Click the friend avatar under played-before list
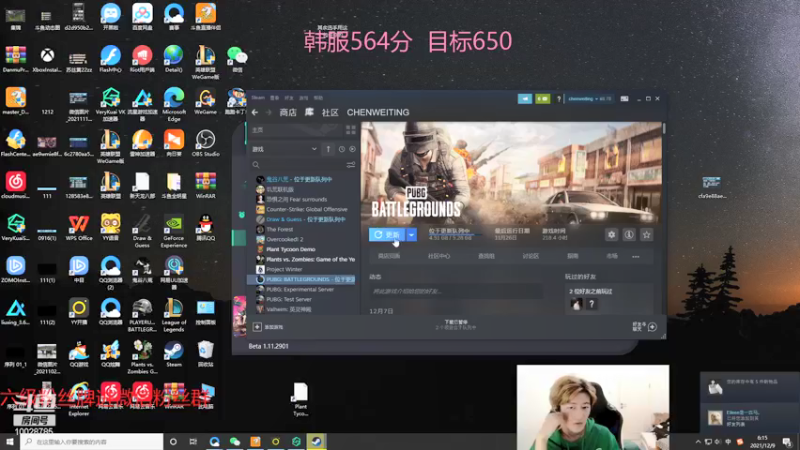The image size is (800, 450). [576, 304]
